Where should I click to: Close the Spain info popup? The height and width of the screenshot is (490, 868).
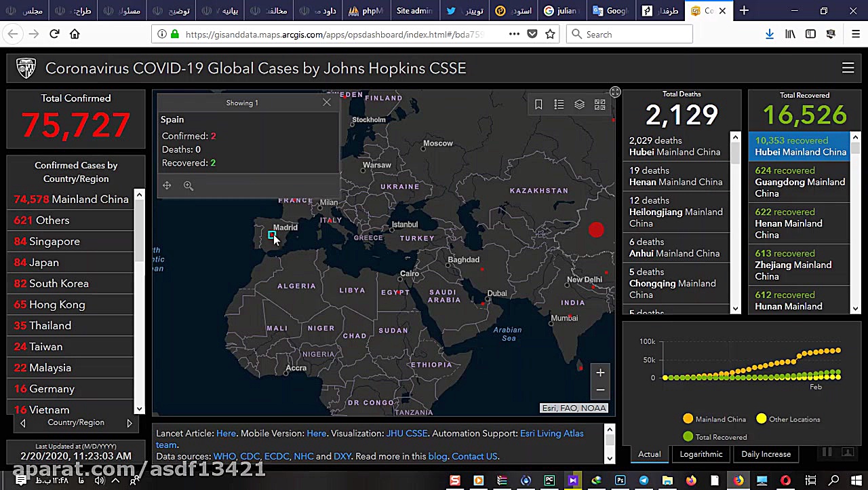[x=327, y=102]
